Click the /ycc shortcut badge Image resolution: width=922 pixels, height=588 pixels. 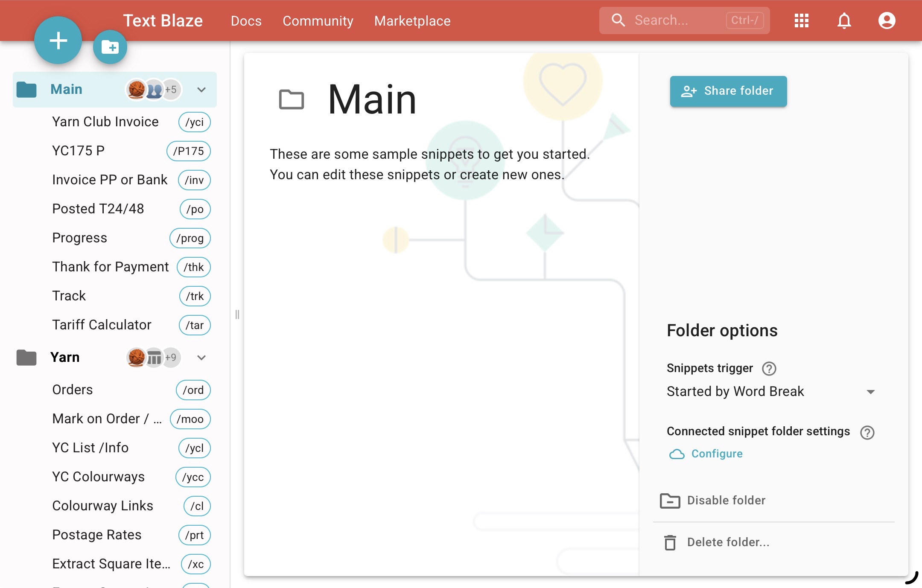(193, 477)
